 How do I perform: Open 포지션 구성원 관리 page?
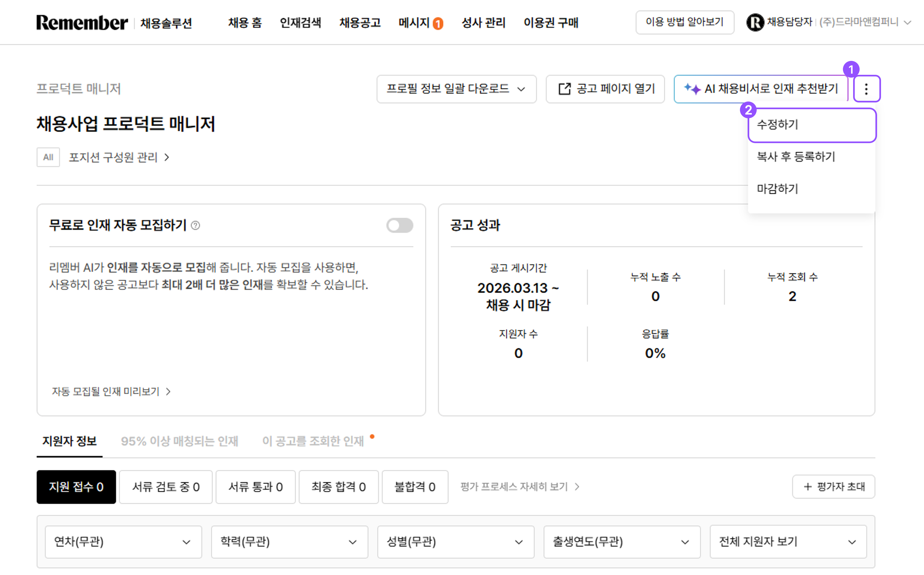tap(113, 158)
